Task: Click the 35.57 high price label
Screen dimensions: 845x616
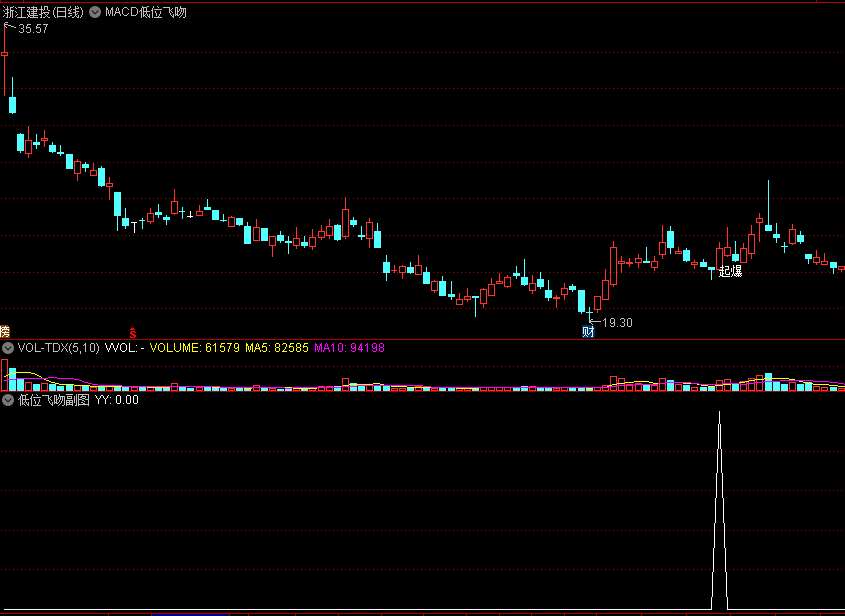Action: pos(33,29)
